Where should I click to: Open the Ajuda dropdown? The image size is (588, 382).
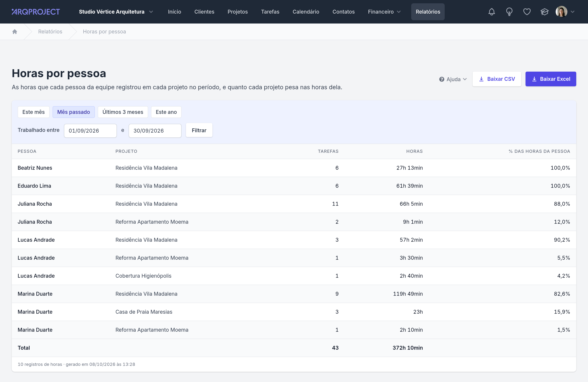point(453,79)
